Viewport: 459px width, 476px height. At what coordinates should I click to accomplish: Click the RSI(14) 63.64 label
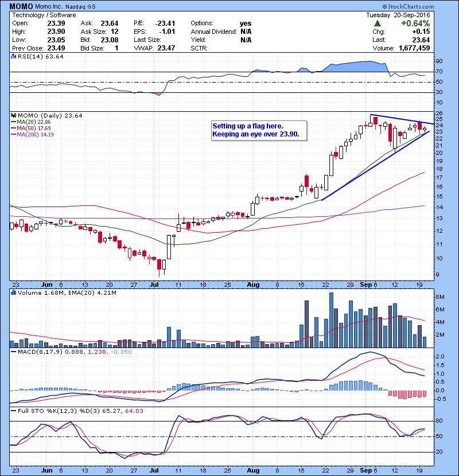(40, 56)
